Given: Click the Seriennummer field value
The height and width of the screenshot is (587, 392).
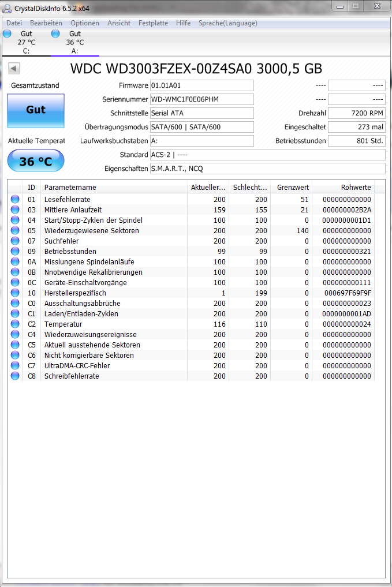Looking at the screenshot, I should coord(202,99).
